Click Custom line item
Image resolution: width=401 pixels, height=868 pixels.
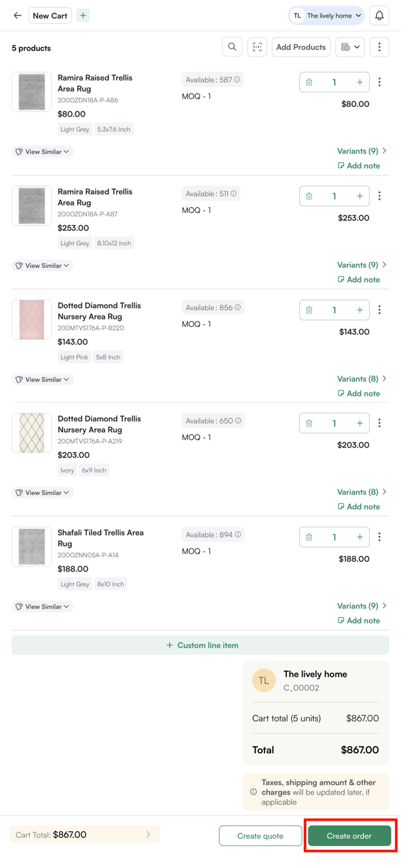click(x=200, y=645)
